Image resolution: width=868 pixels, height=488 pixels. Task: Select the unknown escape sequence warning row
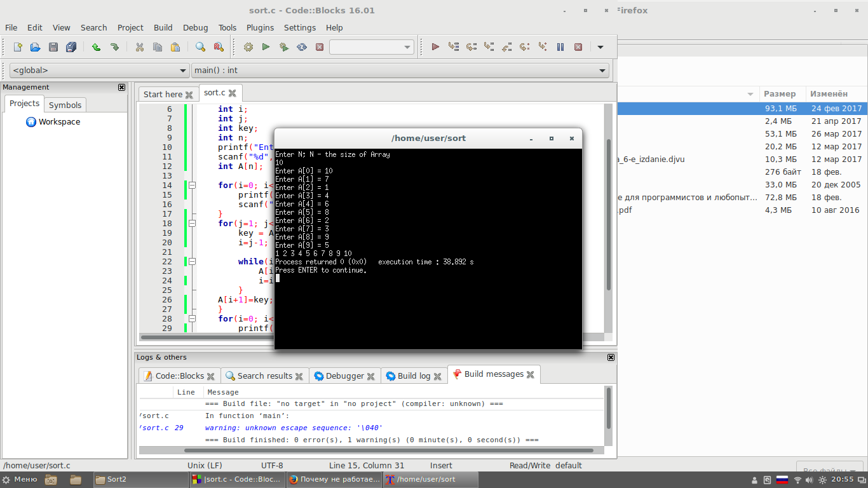coord(371,428)
